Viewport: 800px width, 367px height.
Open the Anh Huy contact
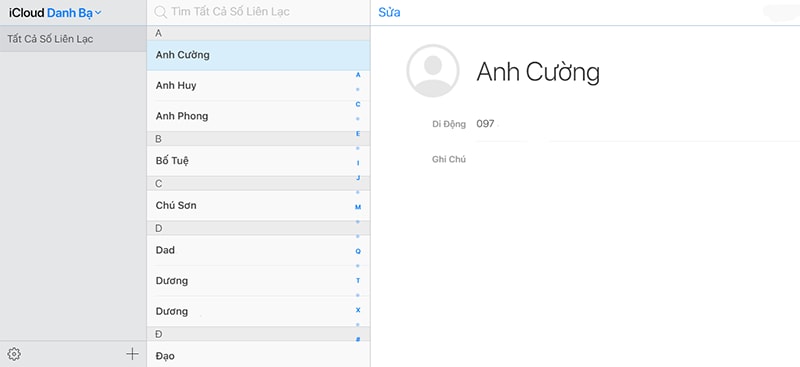coord(258,86)
